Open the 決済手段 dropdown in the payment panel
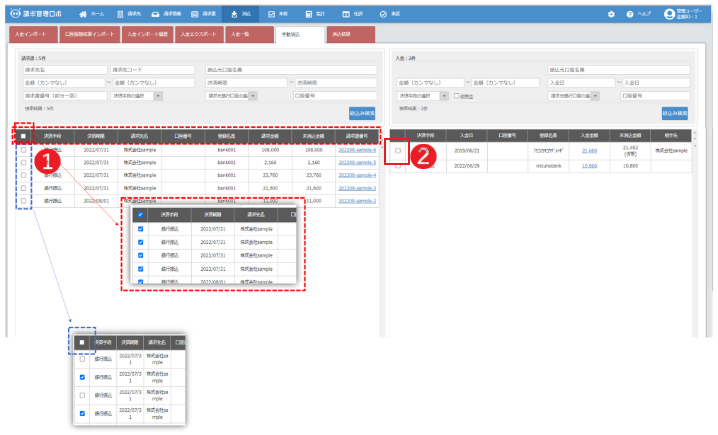The height and width of the screenshot is (435, 718). pos(420,95)
